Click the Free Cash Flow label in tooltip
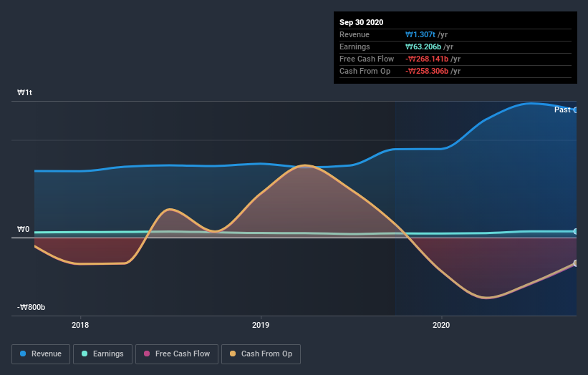The image size is (588, 375). [x=367, y=59]
